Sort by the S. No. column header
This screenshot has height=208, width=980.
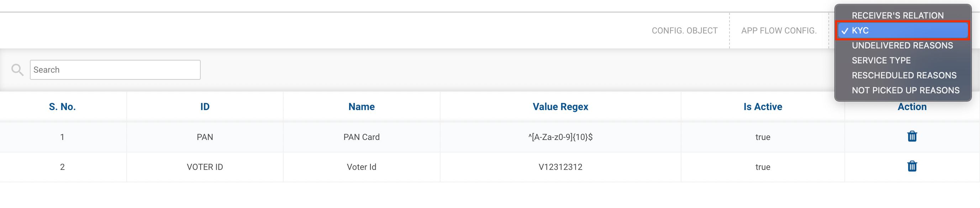tap(62, 106)
